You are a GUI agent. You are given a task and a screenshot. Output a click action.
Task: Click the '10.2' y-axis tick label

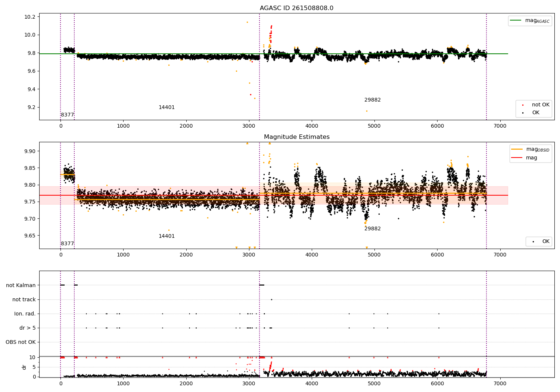tap(30, 17)
